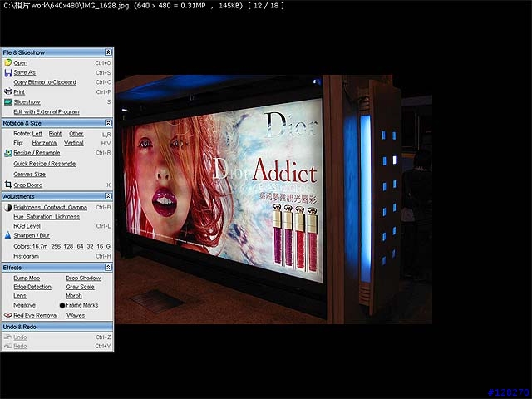Select Edit with External Program

coord(47,111)
